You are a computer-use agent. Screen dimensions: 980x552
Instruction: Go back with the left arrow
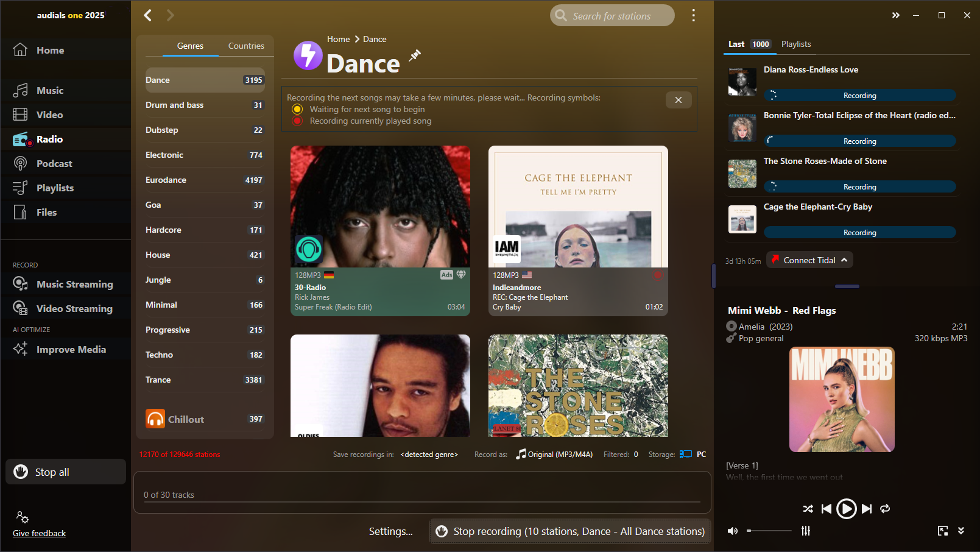(x=147, y=15)
